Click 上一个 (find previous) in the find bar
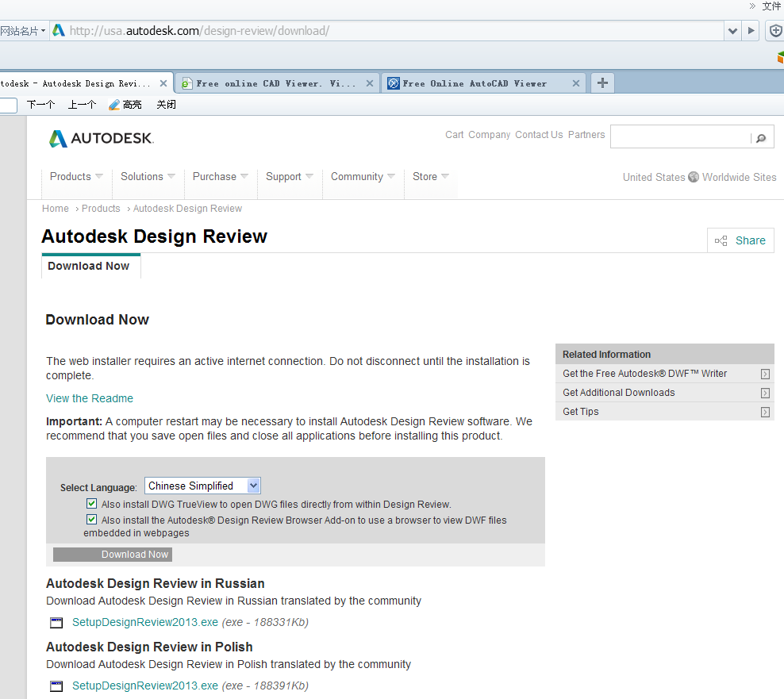Image resolution: width=784 pixels, height=699 pixels. 82,105
